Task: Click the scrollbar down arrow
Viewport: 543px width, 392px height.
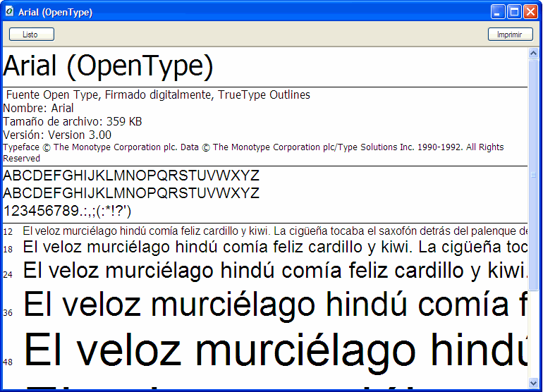Action: [533, 383]
